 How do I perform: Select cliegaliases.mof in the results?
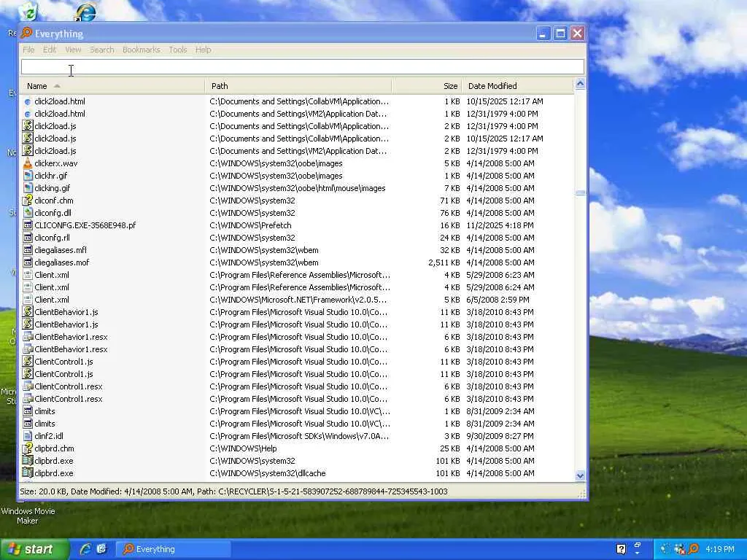(x=62, y=262)
